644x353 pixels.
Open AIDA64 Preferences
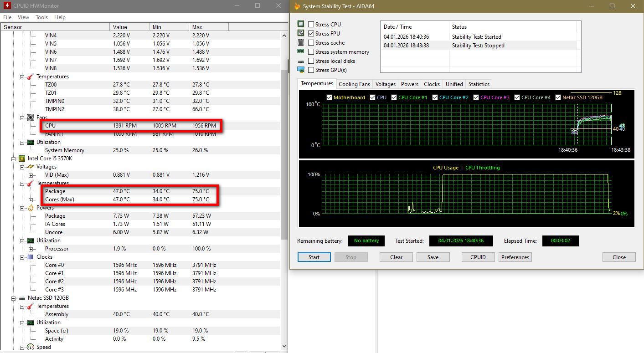pos(515,257)
